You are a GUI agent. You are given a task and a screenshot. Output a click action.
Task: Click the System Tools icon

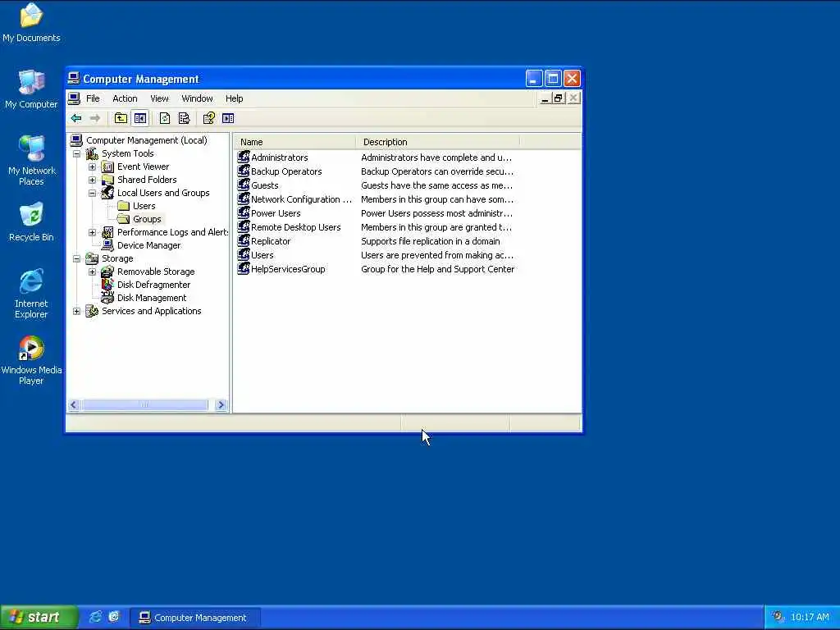coord(92,153)
